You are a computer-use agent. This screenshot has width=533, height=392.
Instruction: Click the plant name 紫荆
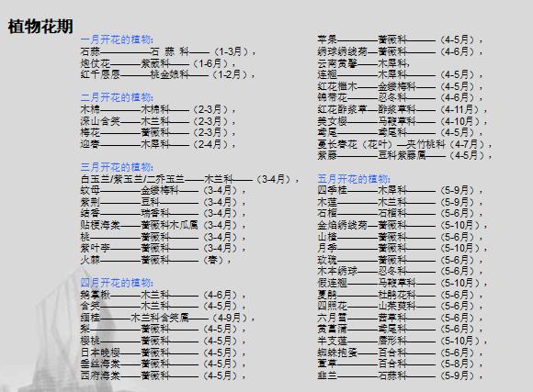tap(90, 202)
